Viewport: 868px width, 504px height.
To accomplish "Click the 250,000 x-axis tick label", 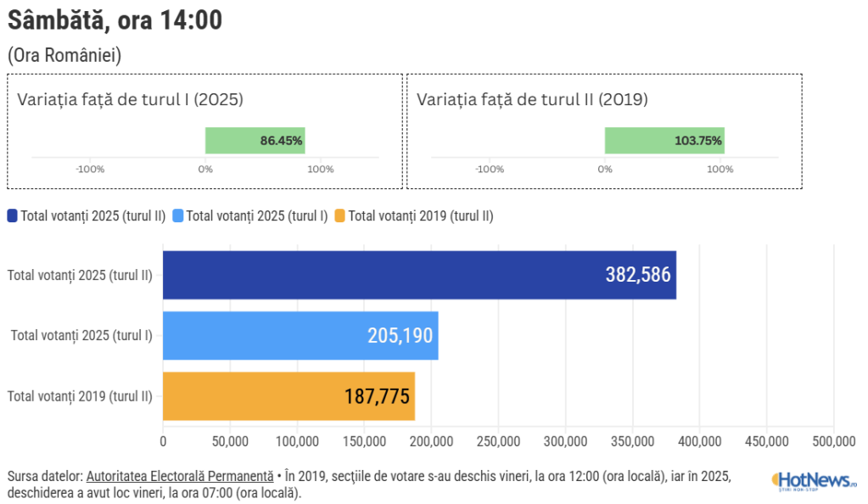I will pyautogui.click(x=498, y=441).
